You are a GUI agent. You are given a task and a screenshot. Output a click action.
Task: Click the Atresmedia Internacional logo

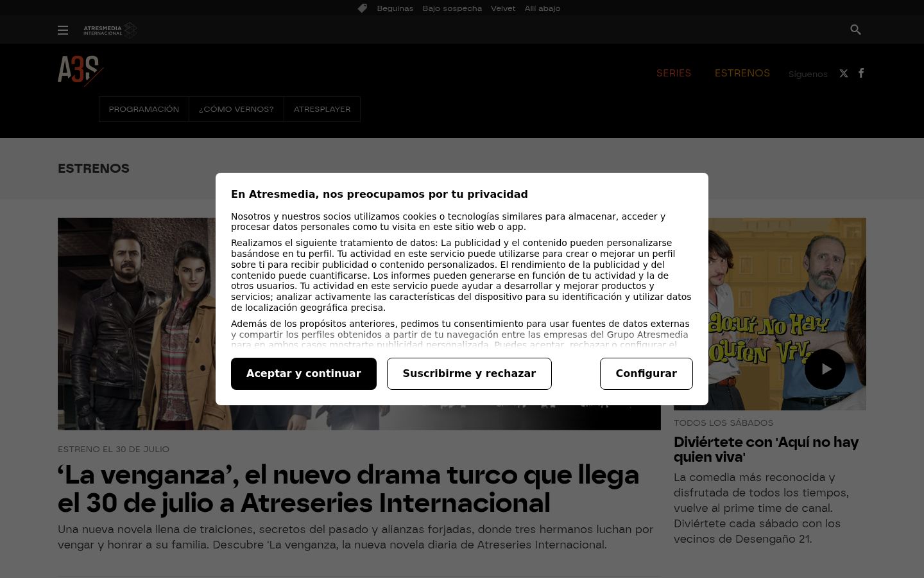click(x=110, y=30)
